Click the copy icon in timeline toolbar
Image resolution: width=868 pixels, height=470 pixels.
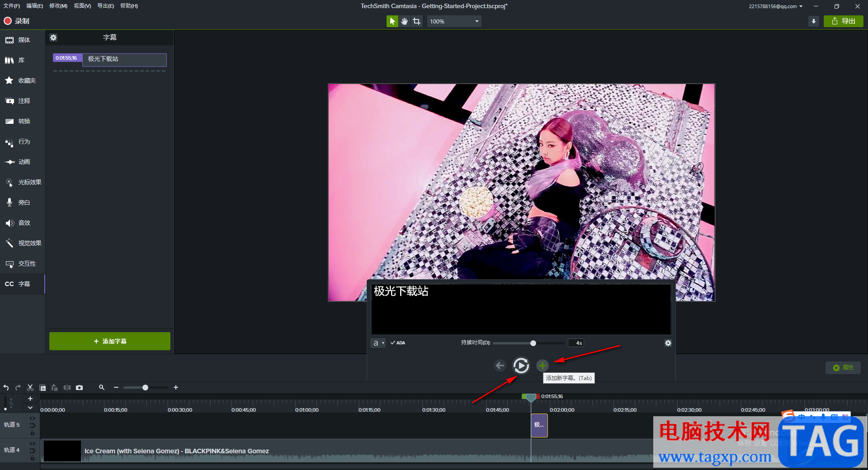click(42, 388)
